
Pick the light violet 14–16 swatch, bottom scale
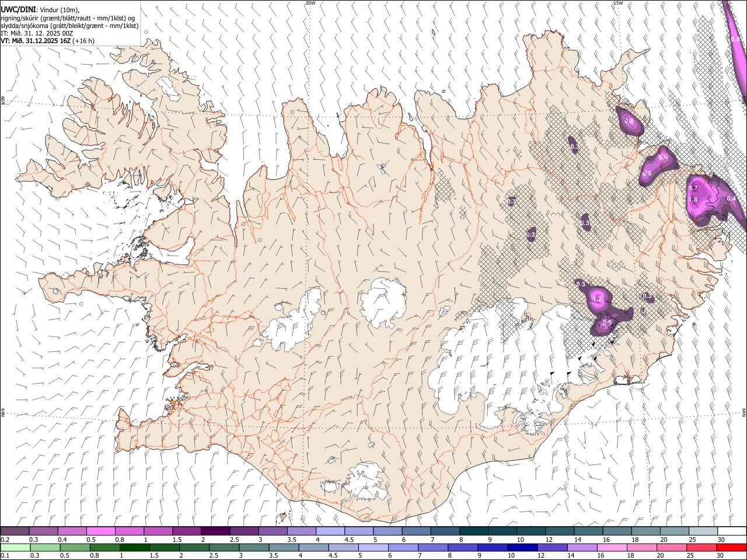[582, 548]
